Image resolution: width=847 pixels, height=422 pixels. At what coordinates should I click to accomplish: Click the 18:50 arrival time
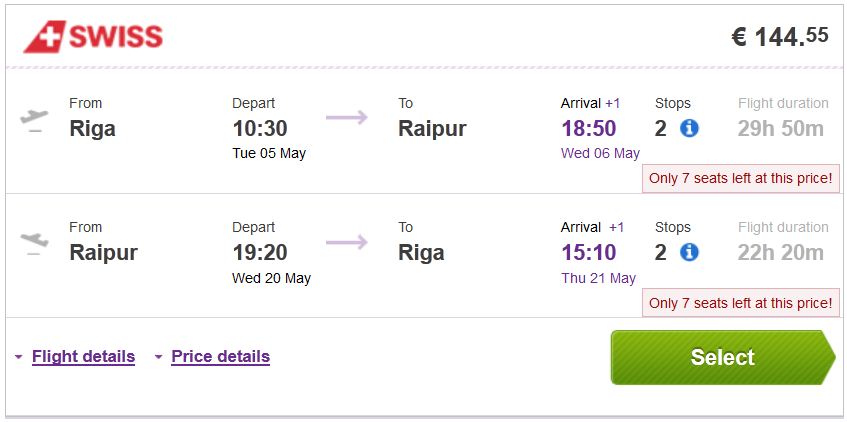[588, 128]
